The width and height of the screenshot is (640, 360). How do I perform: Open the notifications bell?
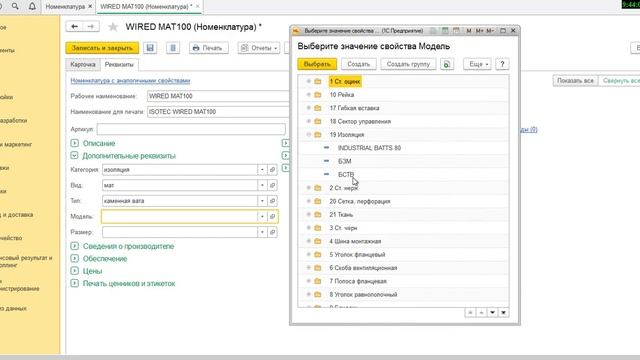coord(32,6)
